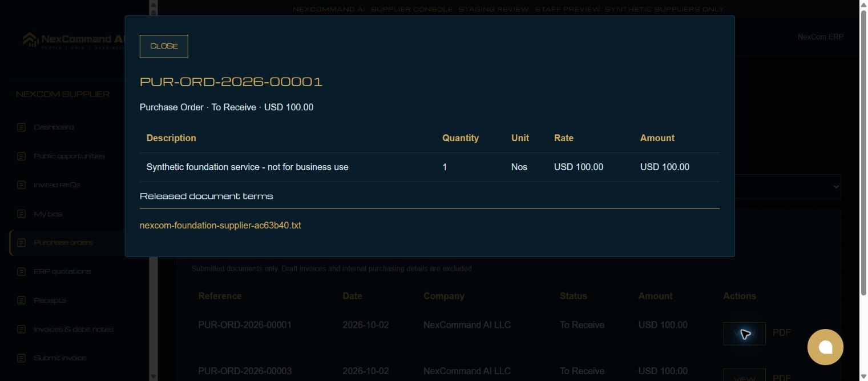Viewport: 868px width, 381px height.
Task: Go to Dashboard in sidebar
Action: [54, 127]
